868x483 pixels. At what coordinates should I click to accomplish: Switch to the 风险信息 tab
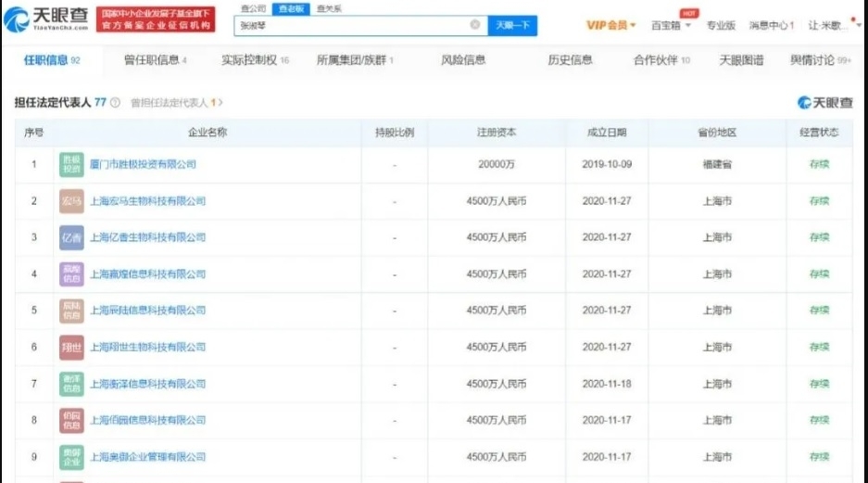coord(463,60)
